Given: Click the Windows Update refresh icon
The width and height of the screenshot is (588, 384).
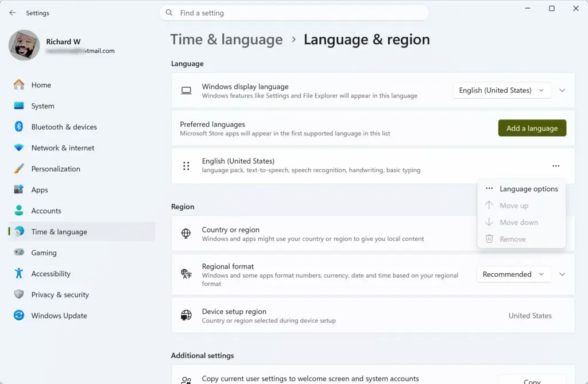Looking at the screenshot, I should (x=19, y=315).
